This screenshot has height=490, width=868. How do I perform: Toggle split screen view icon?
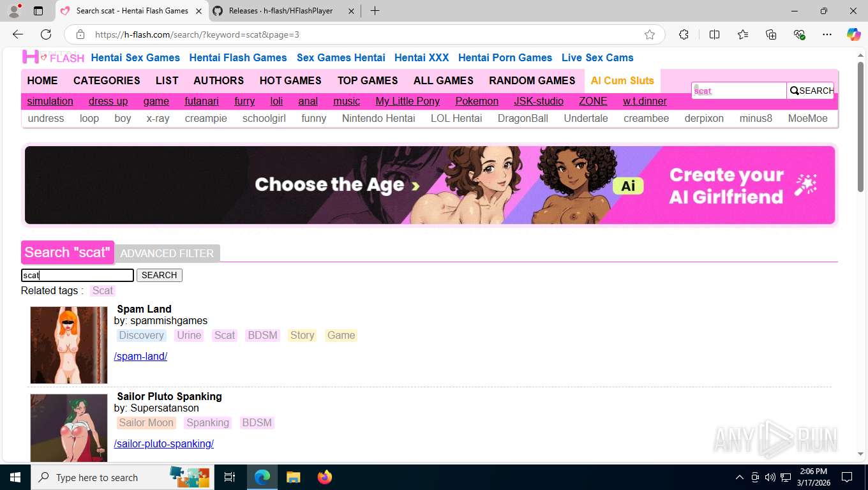coord(714,34)
